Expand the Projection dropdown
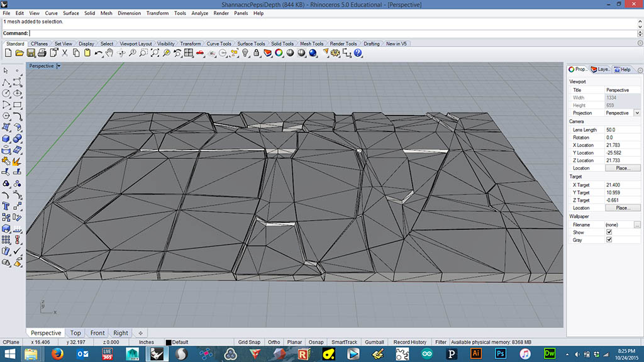644x362 pixels. tap(637, 113)
